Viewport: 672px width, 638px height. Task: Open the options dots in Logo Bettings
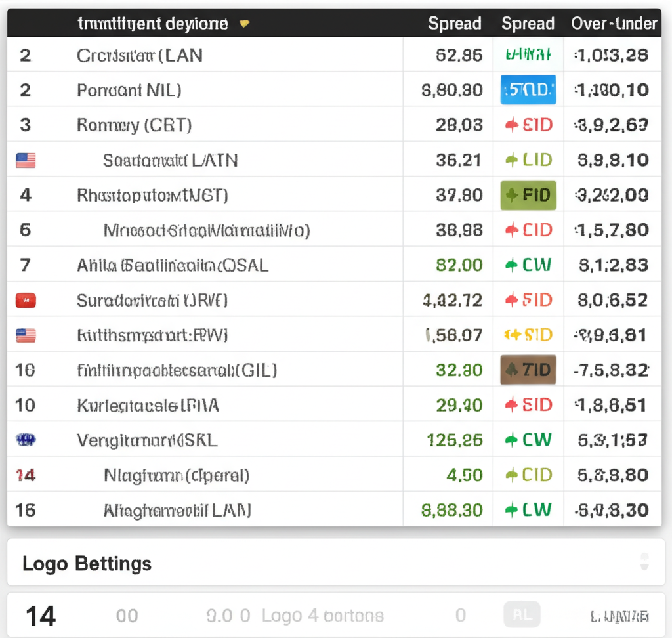click(x=644, y=562)
